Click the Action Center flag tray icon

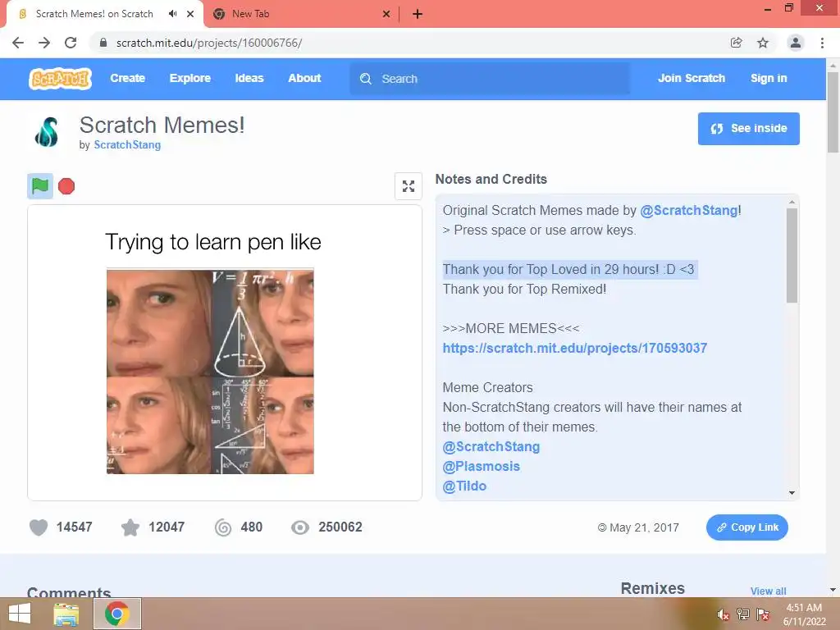click(x=763, y=614)
